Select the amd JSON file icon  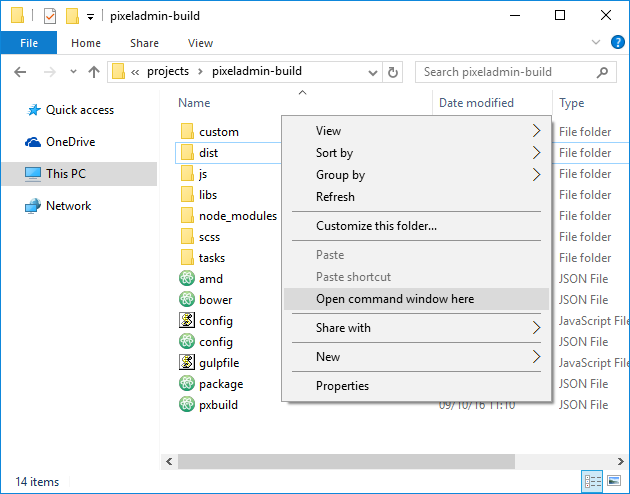[186, 279]
